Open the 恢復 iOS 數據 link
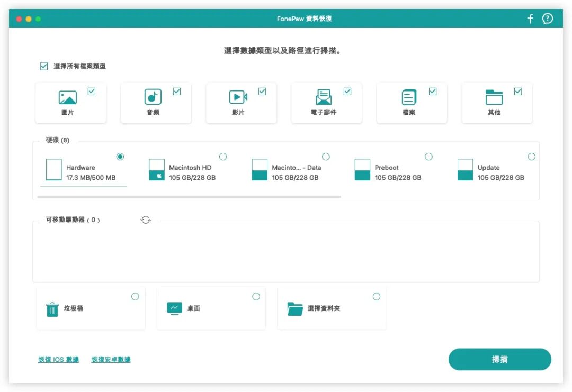The width and height of the screenshot is (572, 392). point(57,359)
